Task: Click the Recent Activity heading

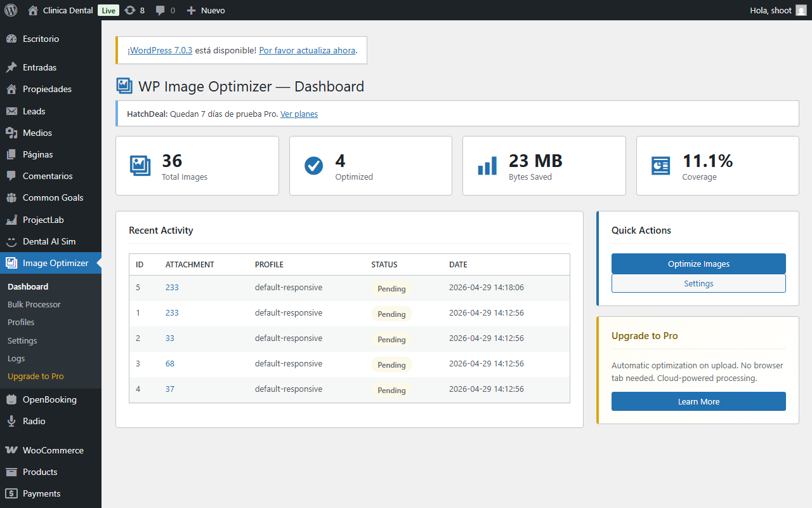Action: 161,231
